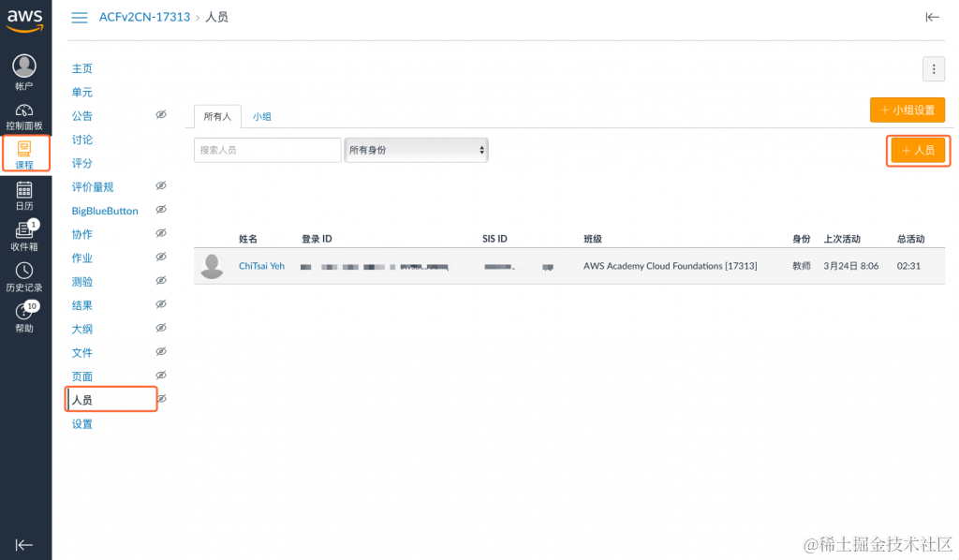Click the + 人员 add people button
Viewport: 959px width, 560px height.
click(x=918, y=151)
